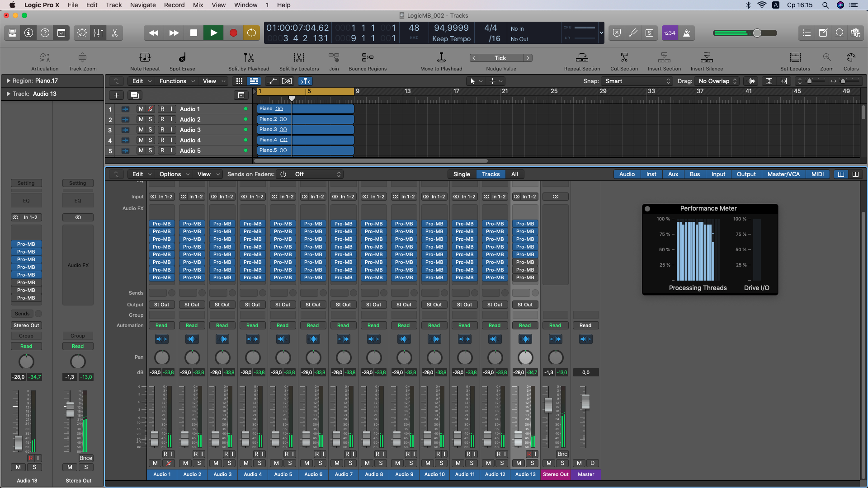This screenshot has width=868, height=488.
Task: Toggle Cycle mode button
Action: pyautogui.click(x=251, y=33)
